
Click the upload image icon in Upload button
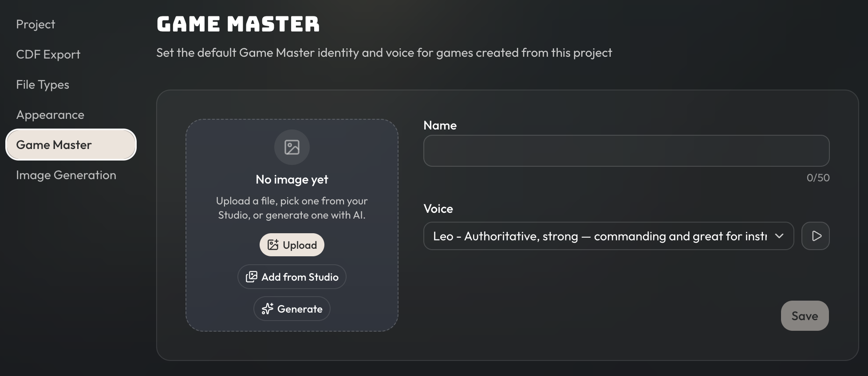[x=273, y=245]
